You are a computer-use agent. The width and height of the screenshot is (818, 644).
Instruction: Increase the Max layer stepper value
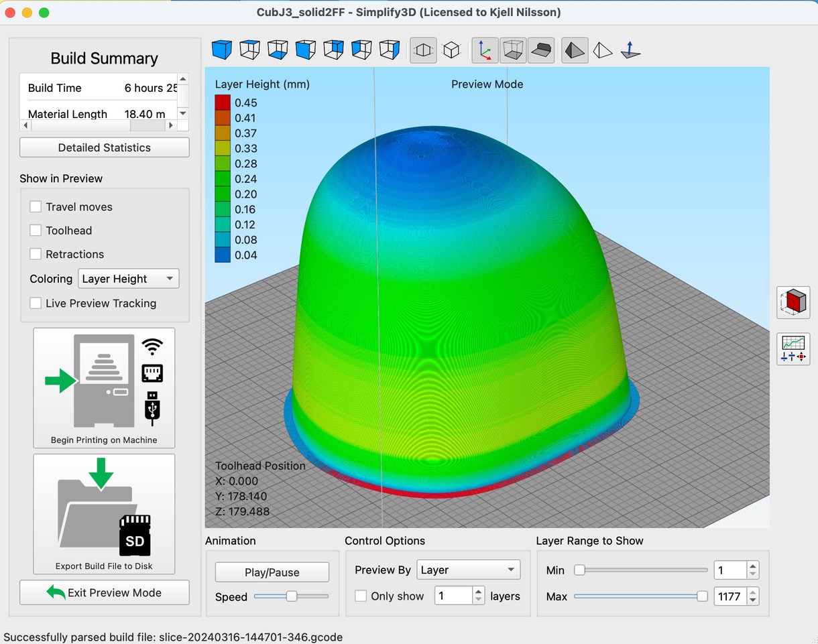coord(753,592)
